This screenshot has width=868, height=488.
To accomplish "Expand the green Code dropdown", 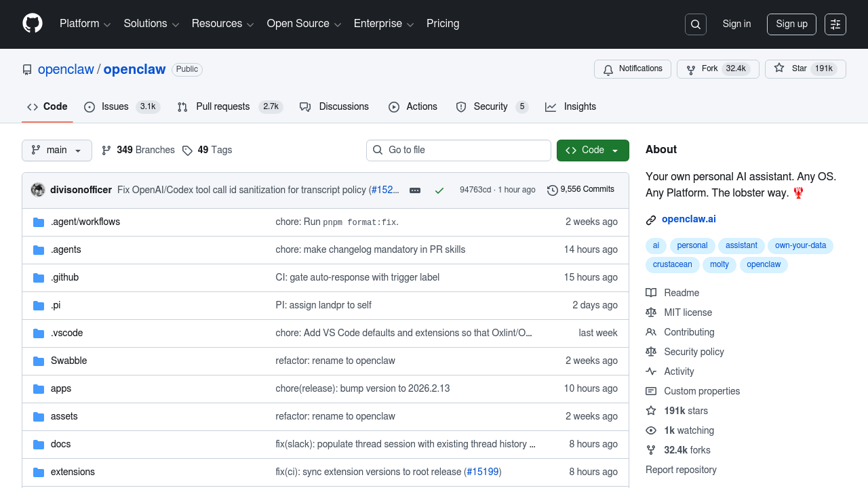I will point(593,150).
